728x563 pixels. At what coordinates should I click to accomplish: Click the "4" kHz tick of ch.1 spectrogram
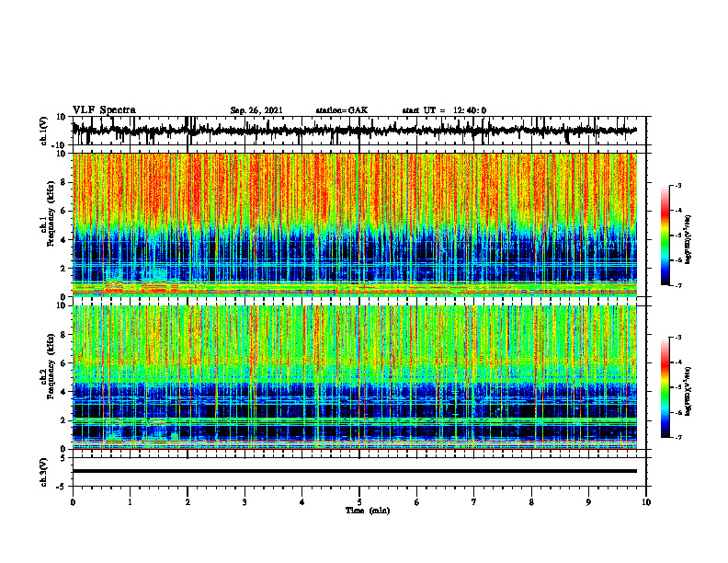click(x=63, y=240)
